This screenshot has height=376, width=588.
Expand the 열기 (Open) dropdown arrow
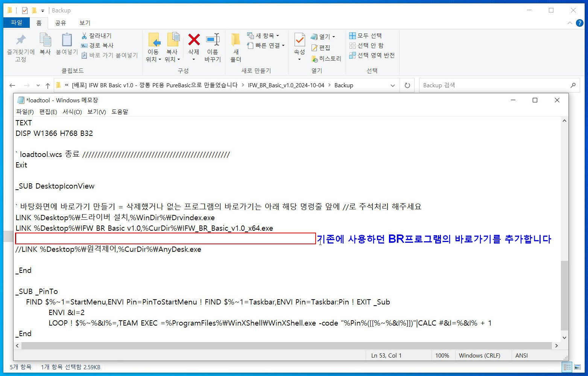pyautogui.click(x=334, y=37)
